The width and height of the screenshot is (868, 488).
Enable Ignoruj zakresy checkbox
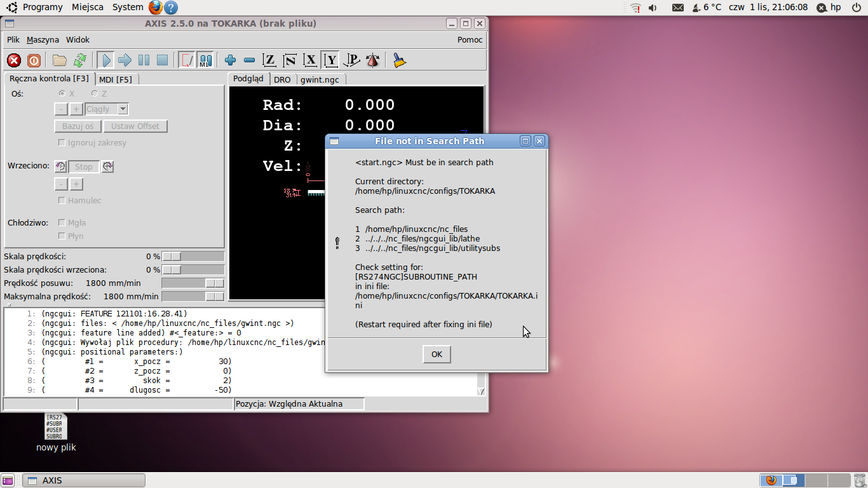[62, 143]
